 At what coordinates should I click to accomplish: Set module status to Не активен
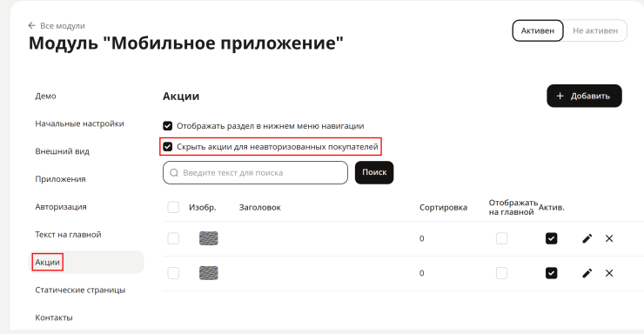click(595, 30)
